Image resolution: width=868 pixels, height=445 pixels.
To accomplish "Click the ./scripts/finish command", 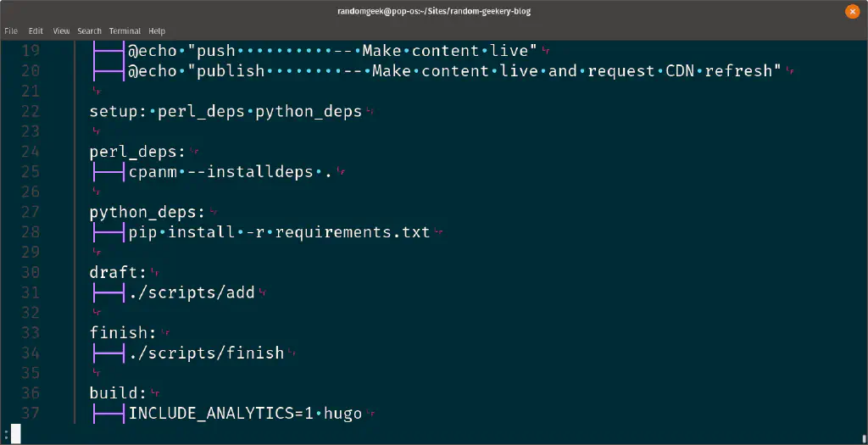I will [206, 353].
